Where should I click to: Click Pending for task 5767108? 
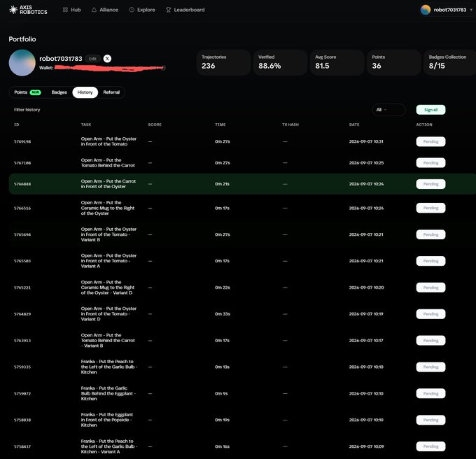click(x=430, y=163)
